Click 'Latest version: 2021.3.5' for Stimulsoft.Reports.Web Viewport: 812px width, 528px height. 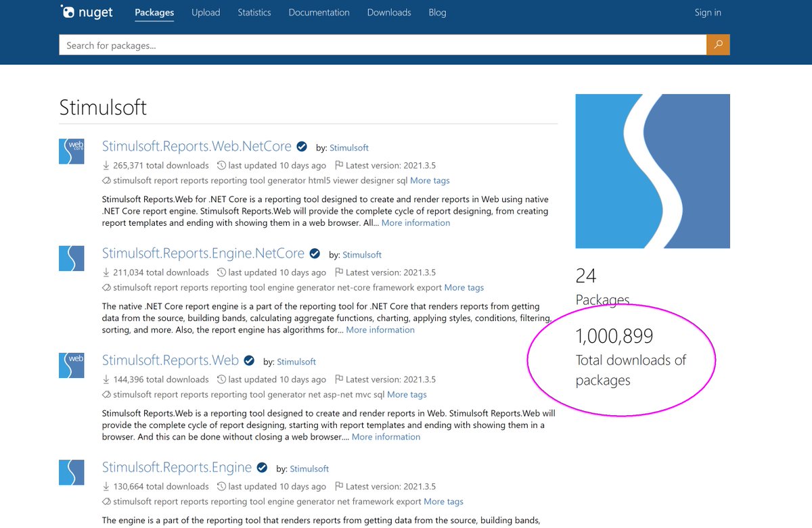coord(390,379)
